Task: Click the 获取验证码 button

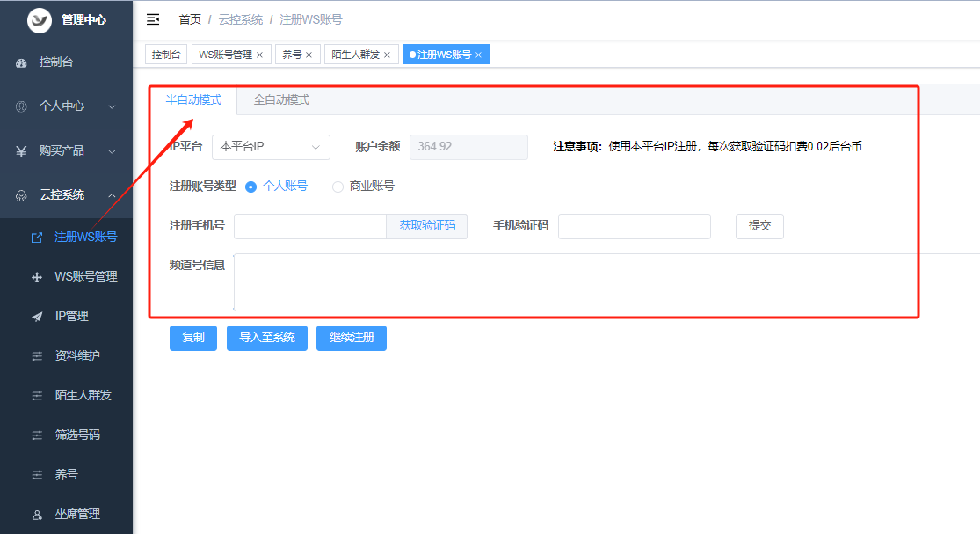Action: (x=427, y=226)
